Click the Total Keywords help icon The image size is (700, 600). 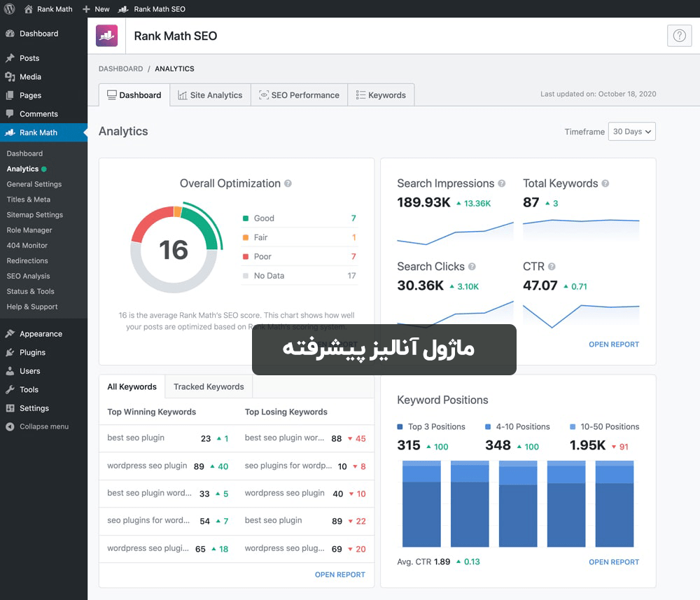point(605,183)
